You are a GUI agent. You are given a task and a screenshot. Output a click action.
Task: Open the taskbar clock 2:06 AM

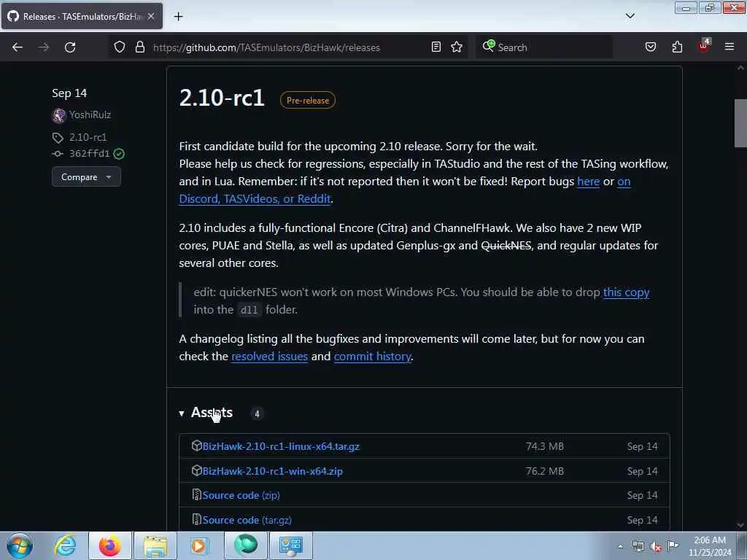click(710, 546)
